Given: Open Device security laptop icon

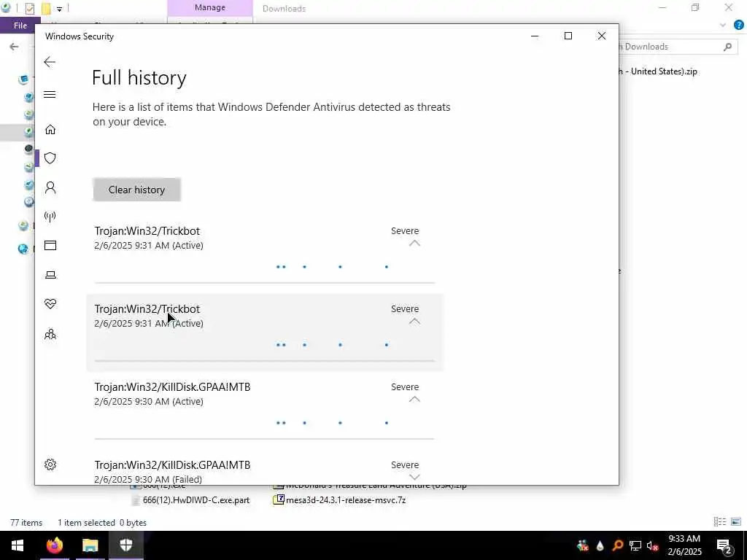Looking at the screenshot, I should [50, 275].
